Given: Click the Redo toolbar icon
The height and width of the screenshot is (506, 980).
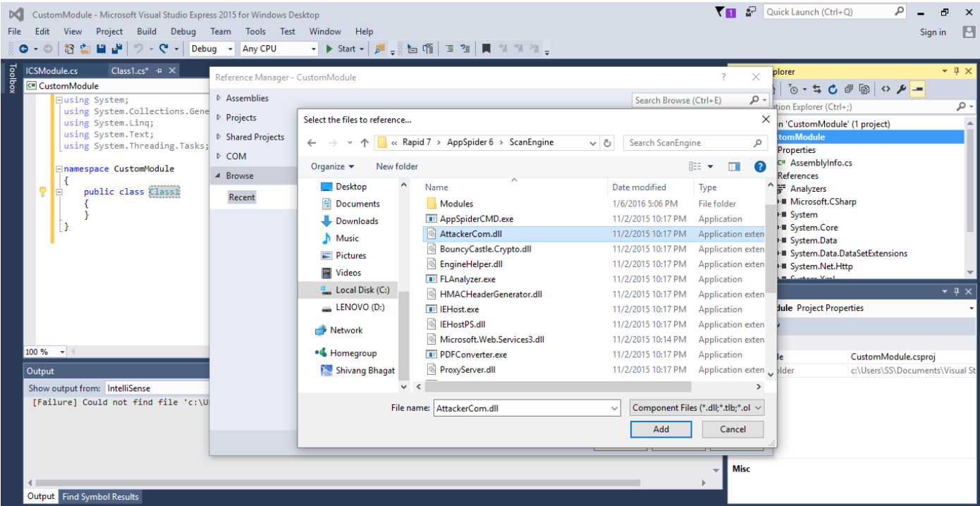Looking at the screenshot, I should click(x=164, y=49).
